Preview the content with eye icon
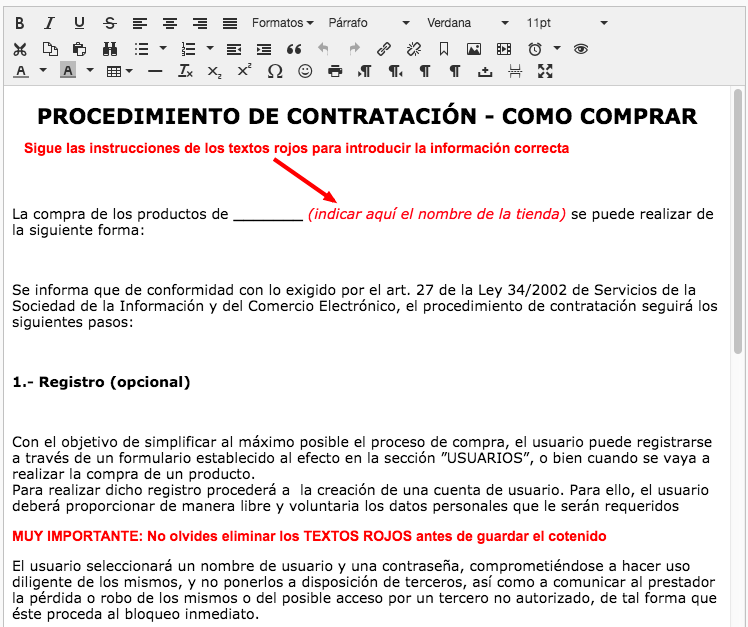 coord(581,49)
